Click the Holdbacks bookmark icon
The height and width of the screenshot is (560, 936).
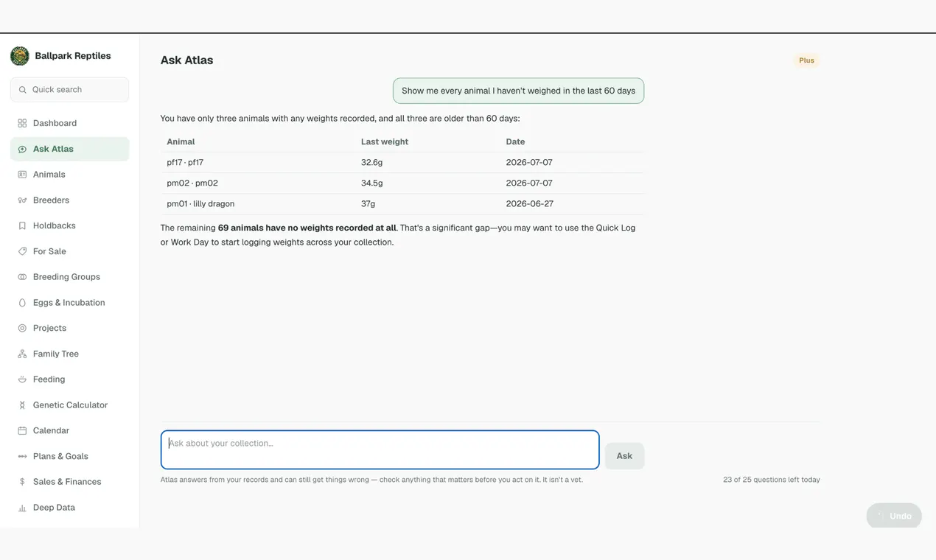pyautogui.click(x=22, y=225)
